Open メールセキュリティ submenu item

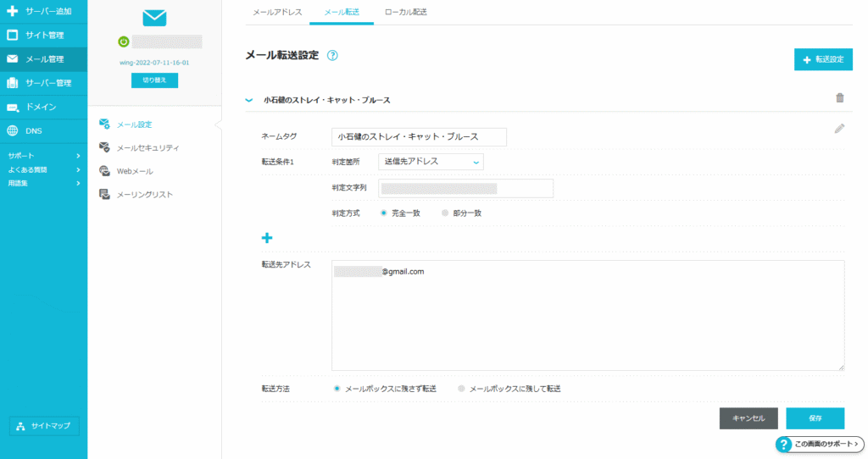pyautogui.click(x=147, y=147)
